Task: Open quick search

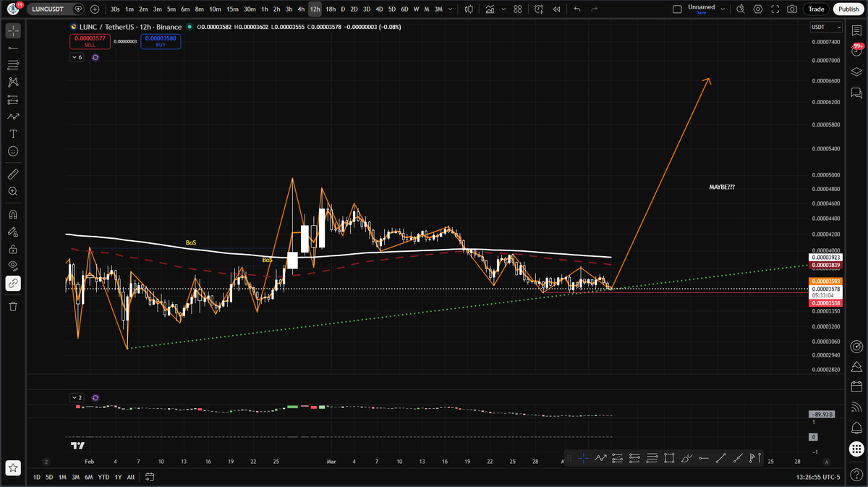Action: pyautogui.click(x=740, y=9)
